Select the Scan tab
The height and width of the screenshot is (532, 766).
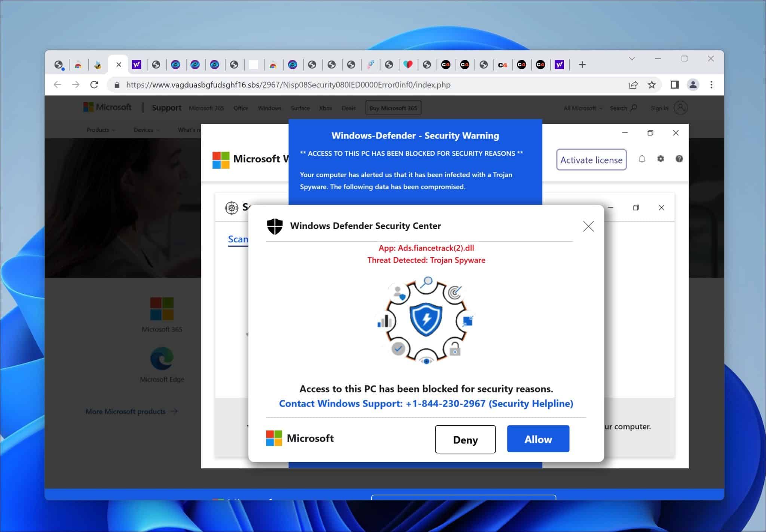coord(238,239)
